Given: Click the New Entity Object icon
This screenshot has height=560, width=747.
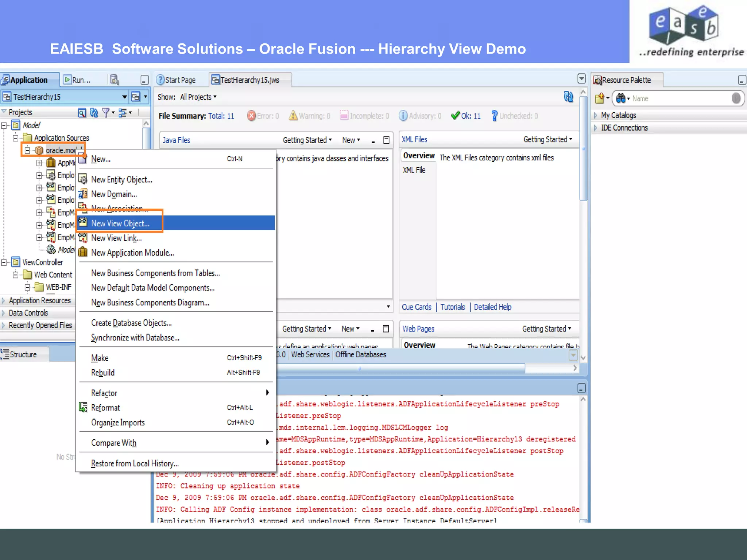Looking at the screenshot, I should point(83,179).
